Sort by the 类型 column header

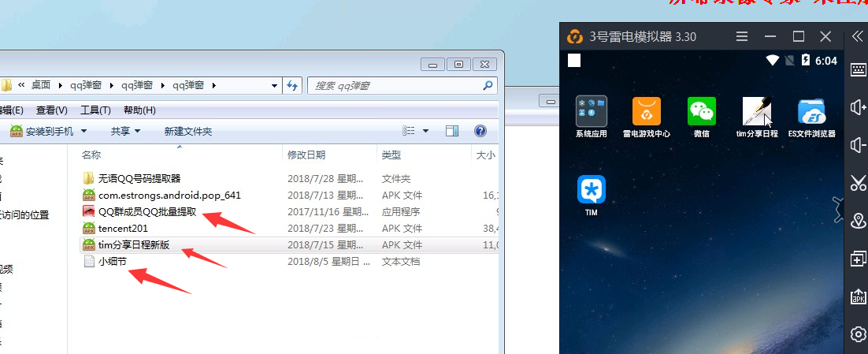coord(424,155)
